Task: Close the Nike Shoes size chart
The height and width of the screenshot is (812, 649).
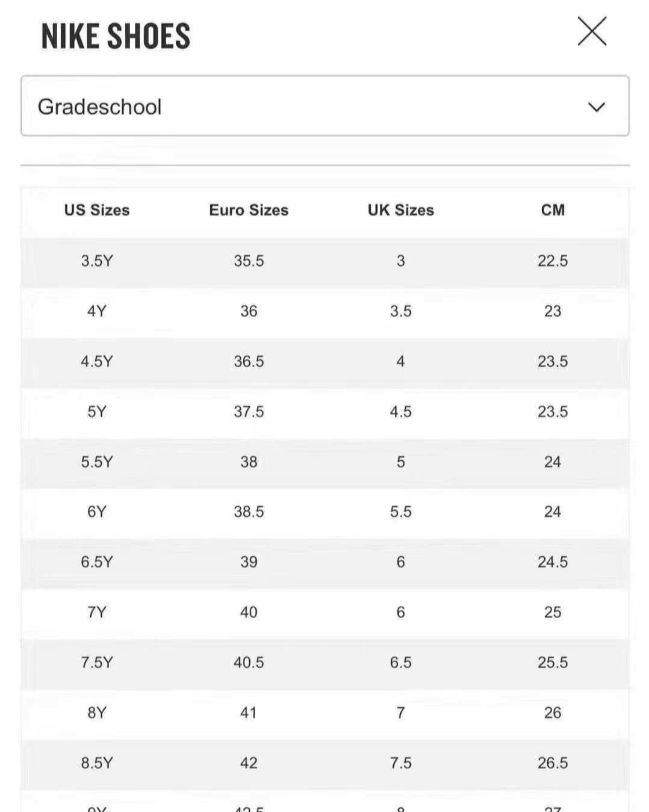Action: [592, 31]
